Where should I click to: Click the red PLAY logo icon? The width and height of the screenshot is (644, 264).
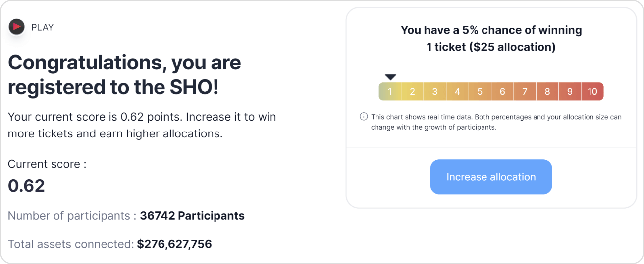click(x=17, y=27)
